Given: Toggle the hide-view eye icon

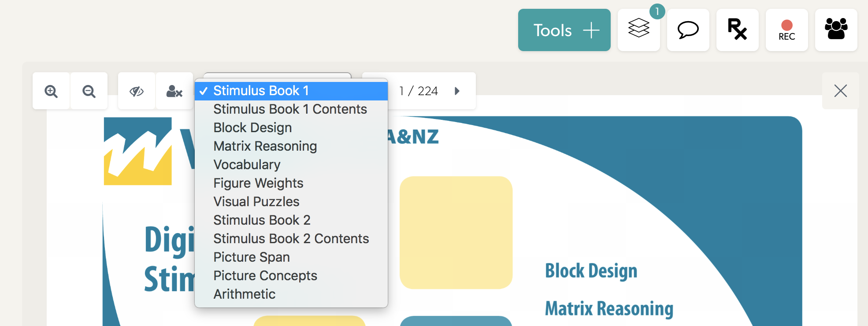Looking at the screenshot, I should tap(137, 91).
